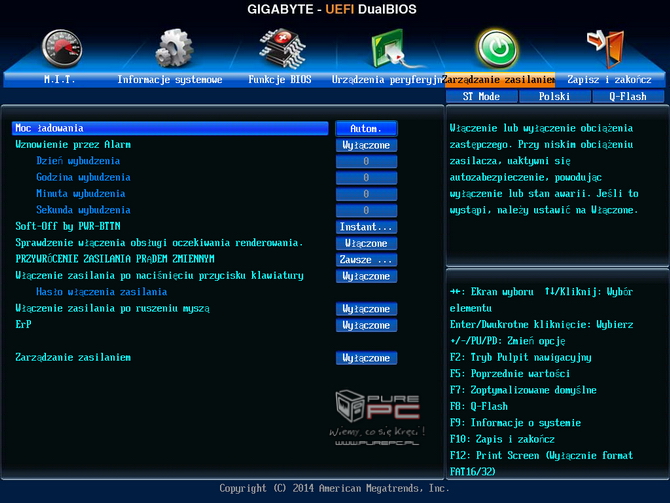Open Zapisz i zakończ tab
Screen dimensions: 670x503
(x=610, y=79)
